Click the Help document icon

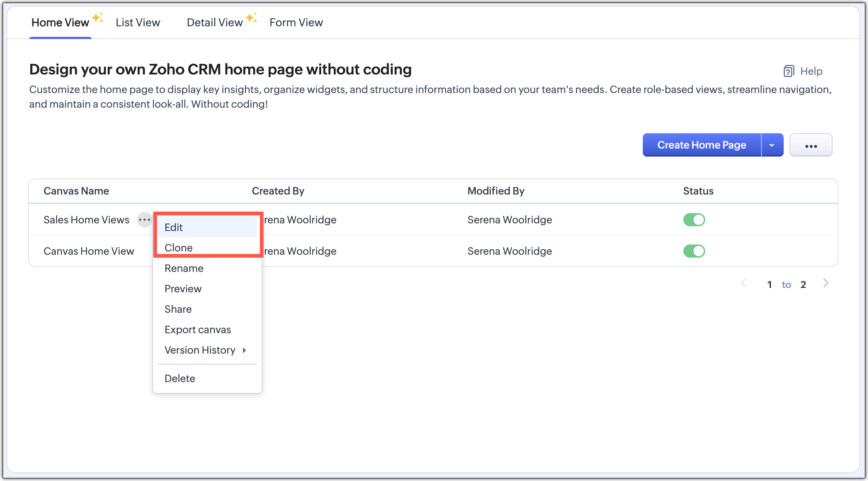click(x=788, y=71)
